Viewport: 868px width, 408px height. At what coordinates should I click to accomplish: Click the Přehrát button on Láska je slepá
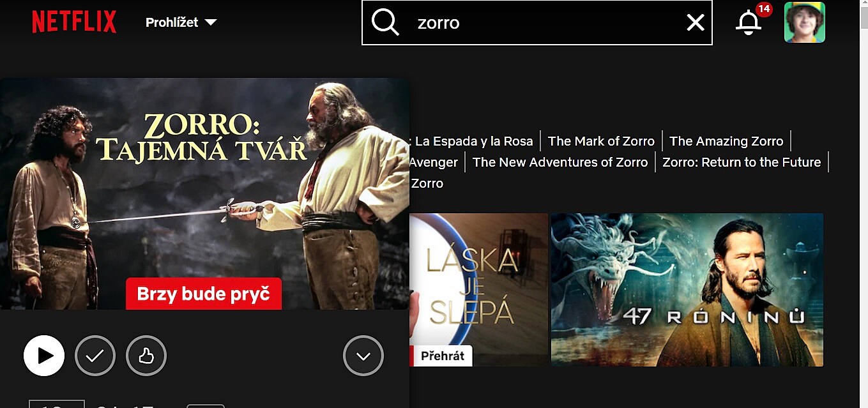pyautogui.click(x=442, y=356)
